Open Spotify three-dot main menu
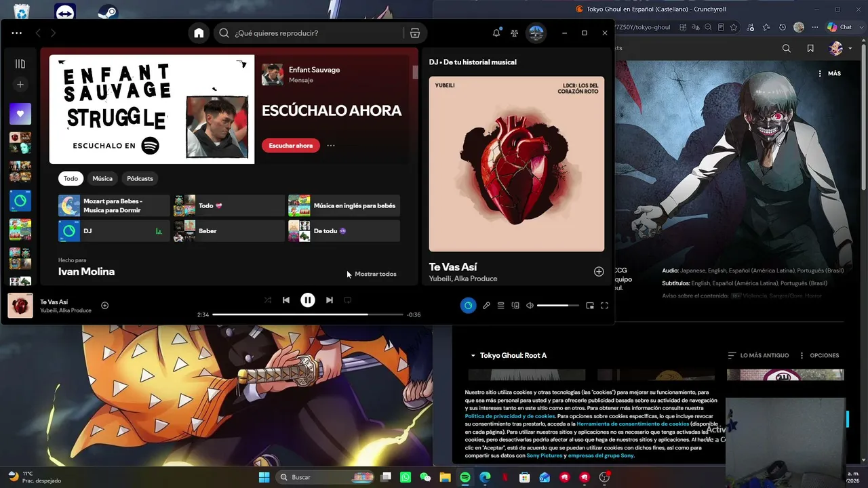The image size is (868, 488). tap(17, 33)
